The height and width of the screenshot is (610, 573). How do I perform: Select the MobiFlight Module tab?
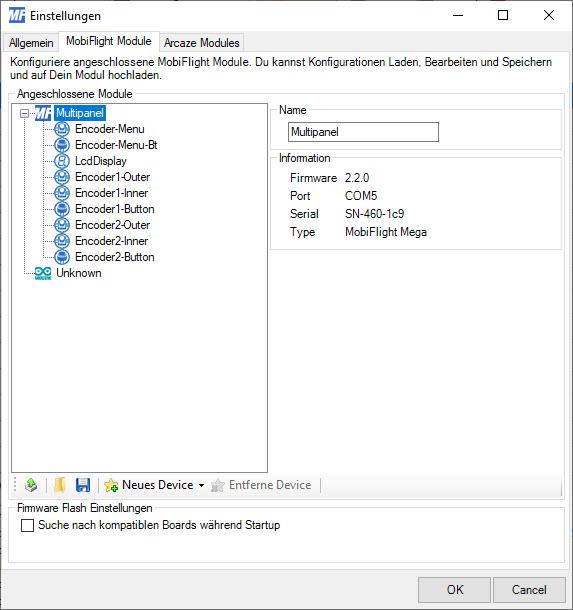click(x=109, y=41)
